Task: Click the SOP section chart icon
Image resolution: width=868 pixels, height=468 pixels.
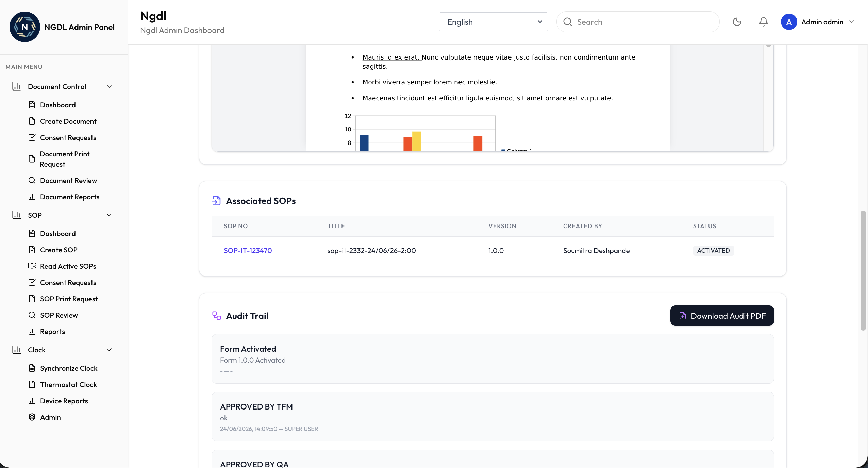Action: tap(16, 215)
